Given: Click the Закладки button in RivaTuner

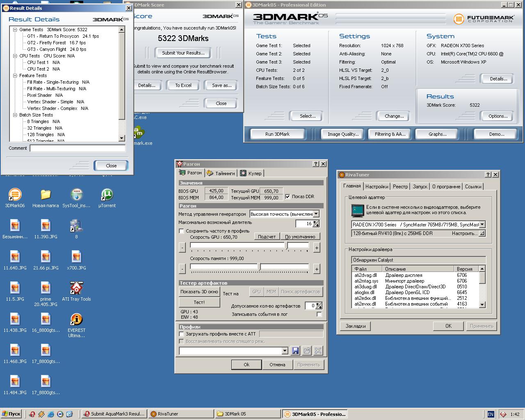Looking at the screenshot, I should [x=355, y=326].
